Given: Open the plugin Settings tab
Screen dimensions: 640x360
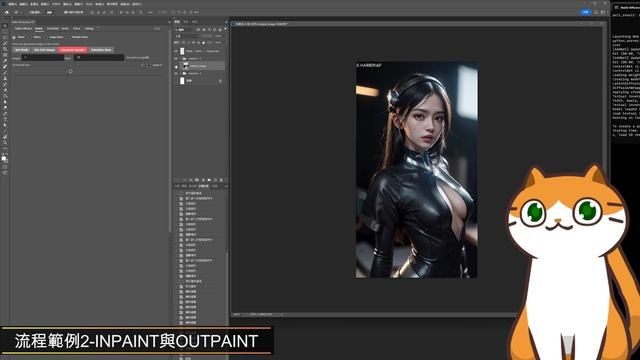Looking at the screenshot, I should click(89, 29).
